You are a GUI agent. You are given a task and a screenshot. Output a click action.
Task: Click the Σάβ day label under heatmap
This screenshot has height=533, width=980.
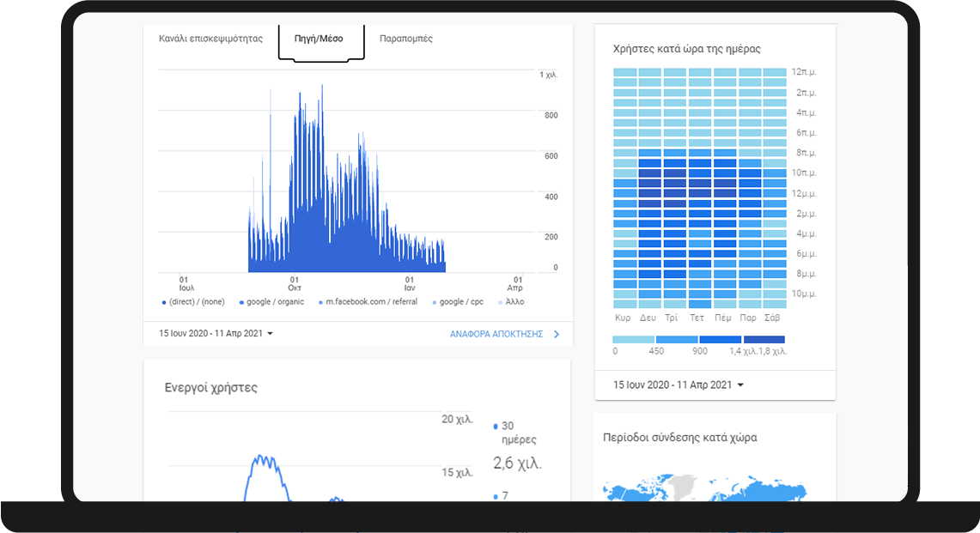(772, 318)
